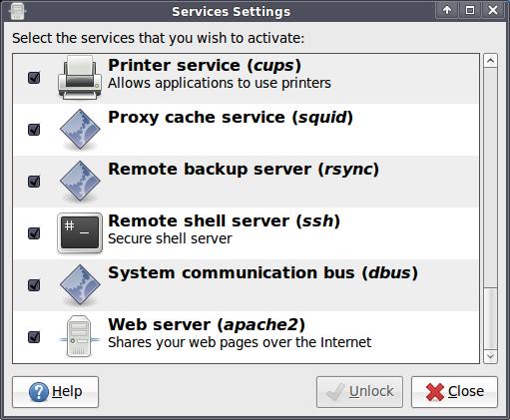The width and height of the screenshot is (510, 420).
Task: Click the printer icon for cups service
Action: click(80, 78)
